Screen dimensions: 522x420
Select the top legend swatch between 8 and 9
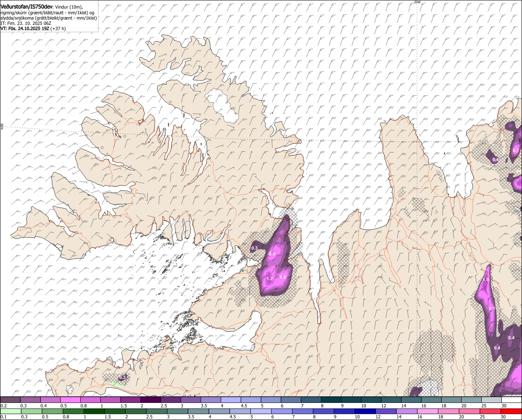click(331, 400)
